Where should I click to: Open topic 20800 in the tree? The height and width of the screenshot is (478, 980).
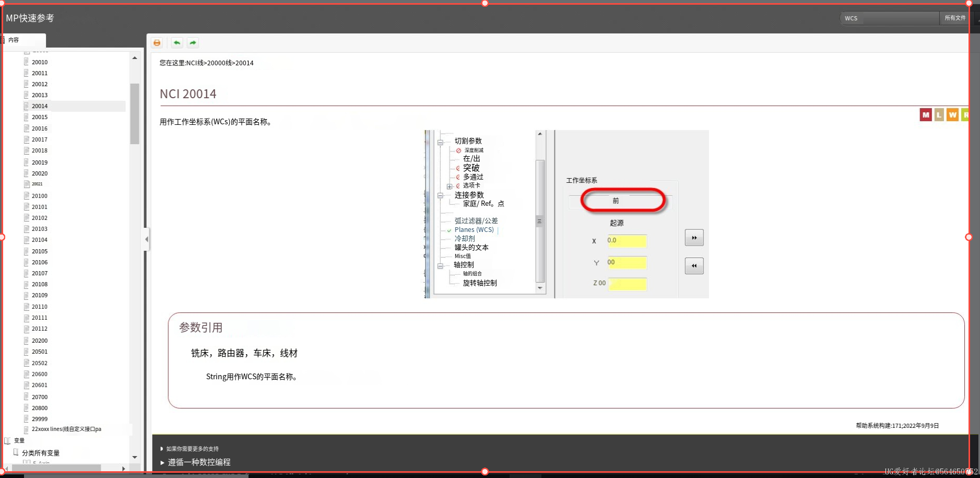[40, 408]
